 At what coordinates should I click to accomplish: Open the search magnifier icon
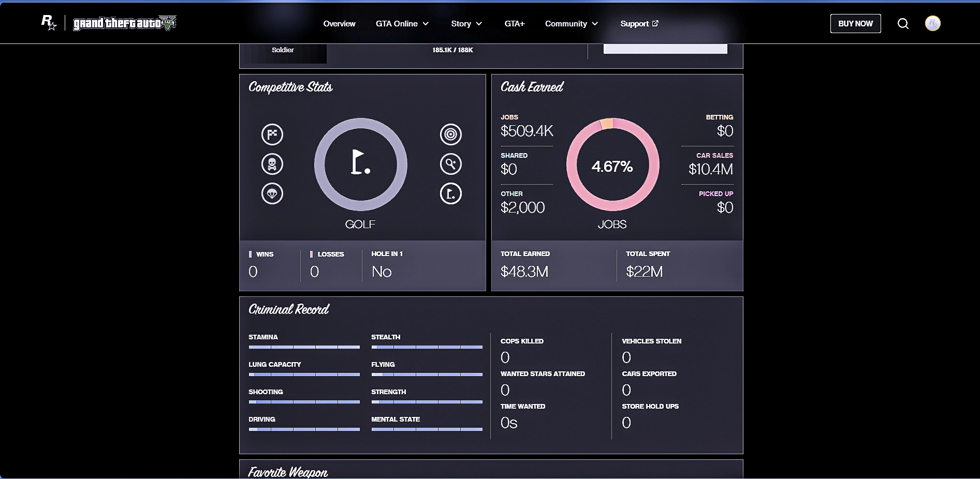pyautogui.click(x=903, y=24)
